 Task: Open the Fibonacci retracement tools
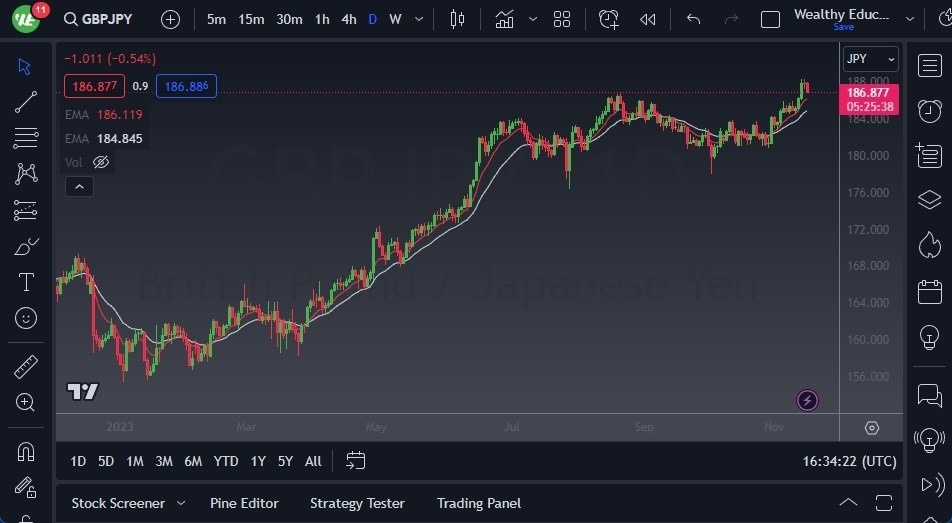point(26,138)
